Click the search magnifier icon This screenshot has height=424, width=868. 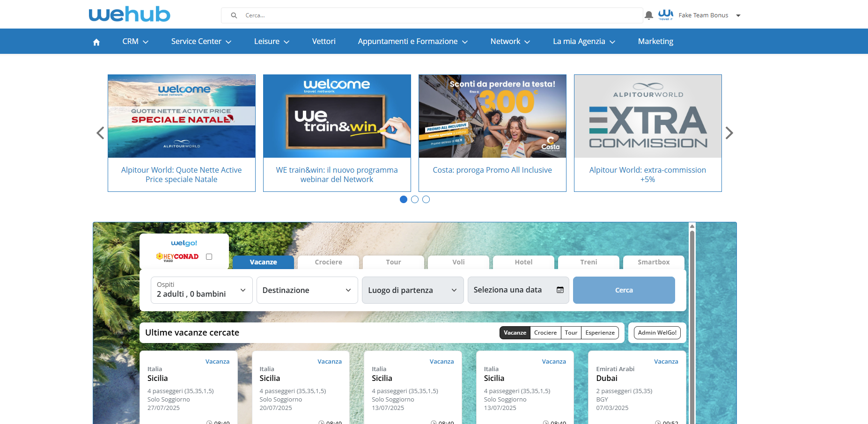coord(234,15)
